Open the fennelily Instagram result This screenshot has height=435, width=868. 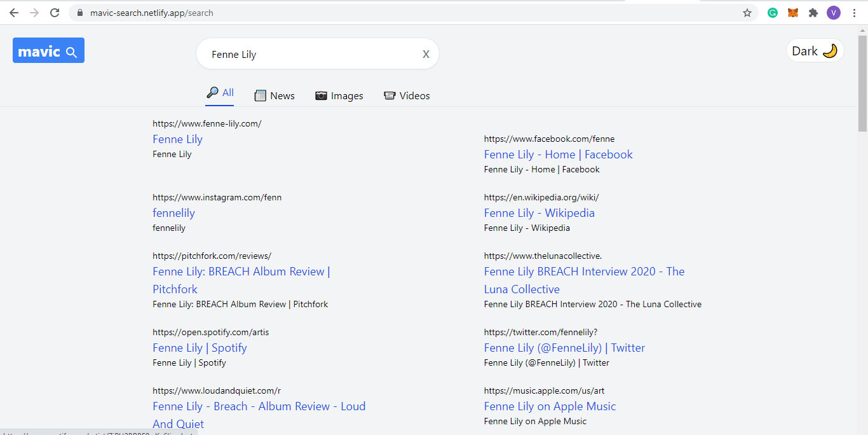click(x=173, y=213)
